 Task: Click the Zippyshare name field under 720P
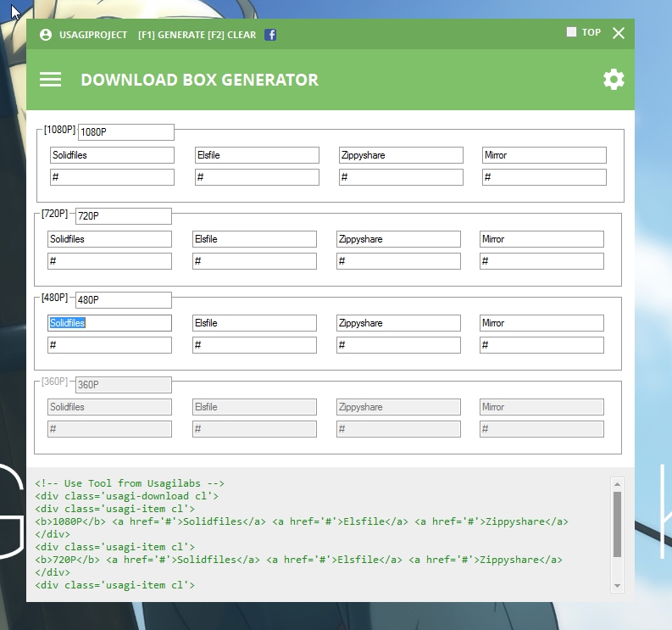tap(398, 239)
